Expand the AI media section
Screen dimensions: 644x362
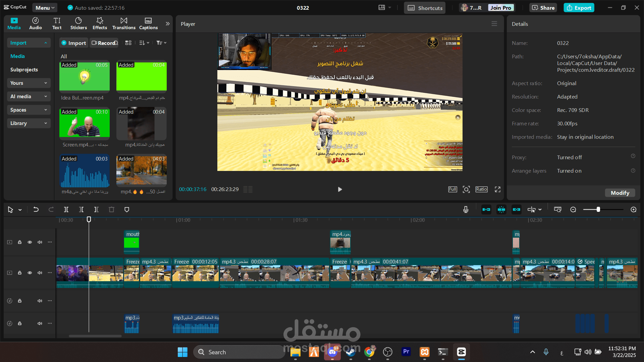[29, 97]
